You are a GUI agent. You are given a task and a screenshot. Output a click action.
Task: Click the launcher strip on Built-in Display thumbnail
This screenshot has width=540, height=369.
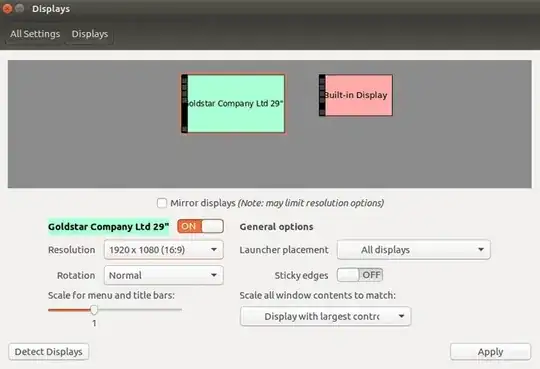point(322,95)
